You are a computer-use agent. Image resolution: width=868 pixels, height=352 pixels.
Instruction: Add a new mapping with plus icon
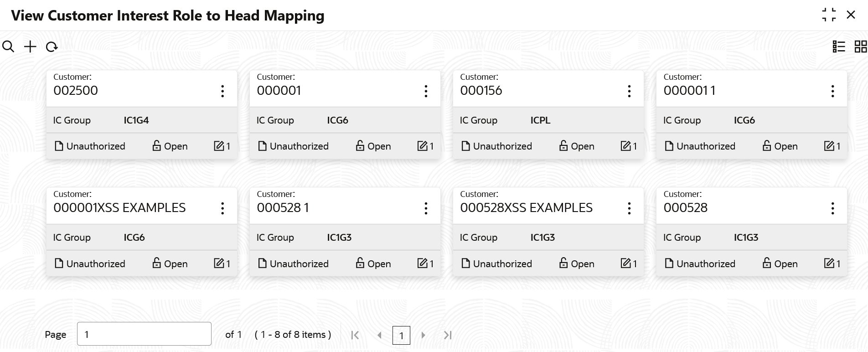click(x=30, y=47)
